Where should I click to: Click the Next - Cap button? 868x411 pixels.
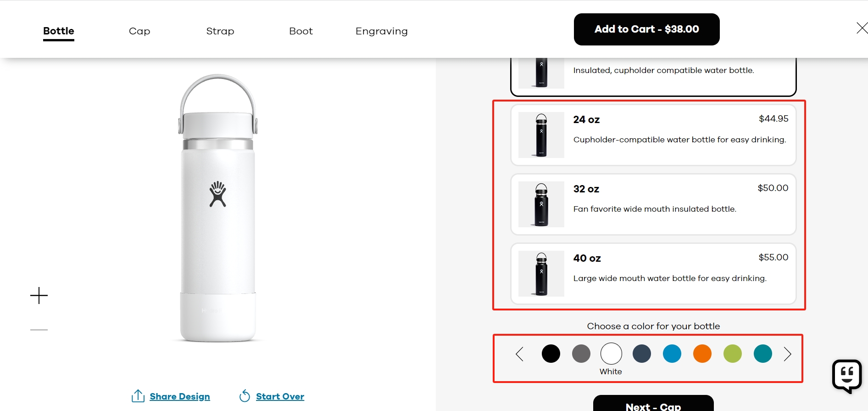click(653, 403)
